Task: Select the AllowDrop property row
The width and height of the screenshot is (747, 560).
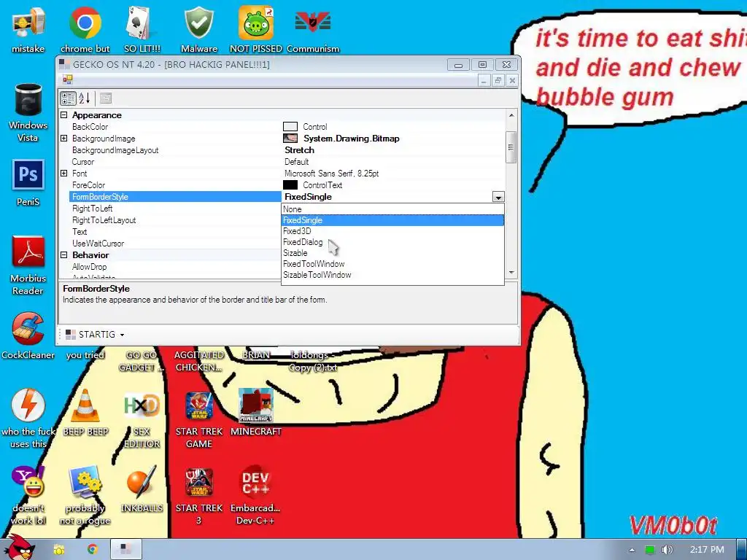Action: [175, 267]
